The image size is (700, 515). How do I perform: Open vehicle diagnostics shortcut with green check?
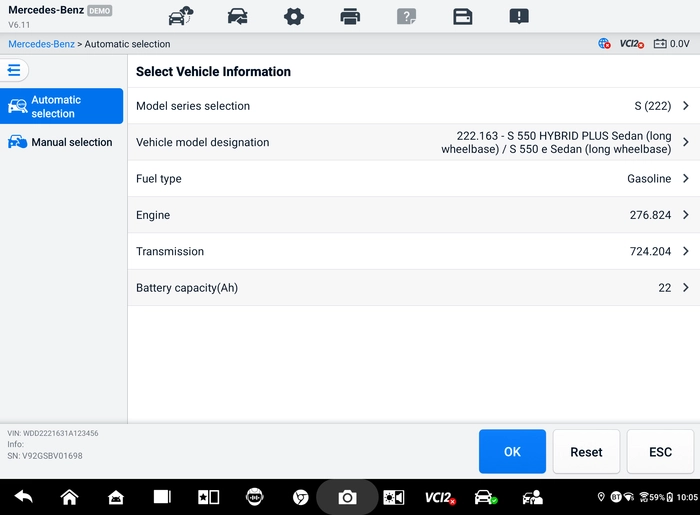(486, 497)
